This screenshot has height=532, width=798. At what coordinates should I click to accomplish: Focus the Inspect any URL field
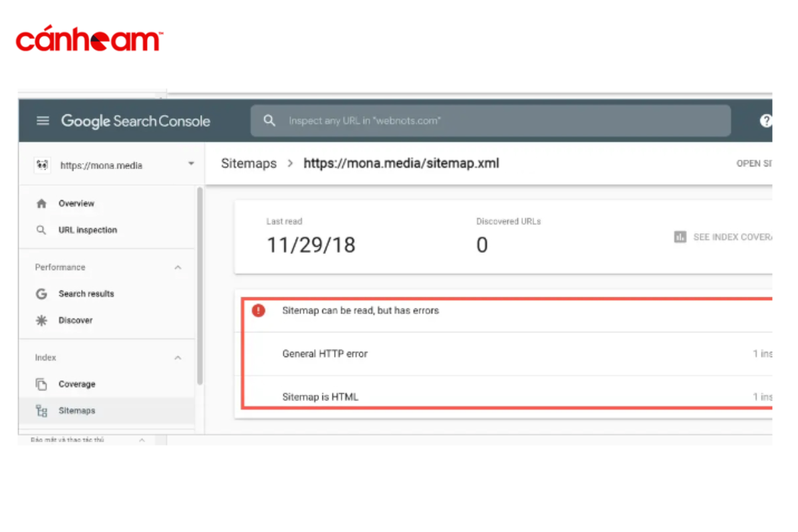coord(491,121)
